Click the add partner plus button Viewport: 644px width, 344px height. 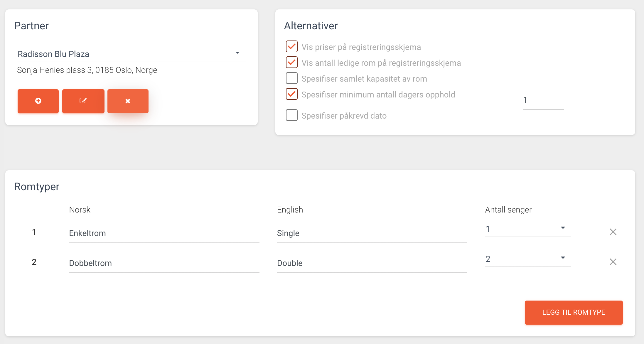[38, 101]
